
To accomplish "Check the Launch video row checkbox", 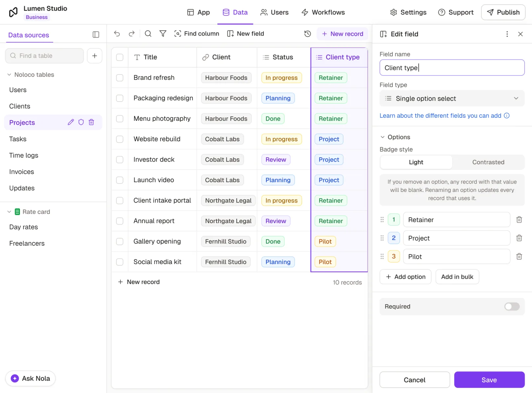I will [x=120, y=180].
